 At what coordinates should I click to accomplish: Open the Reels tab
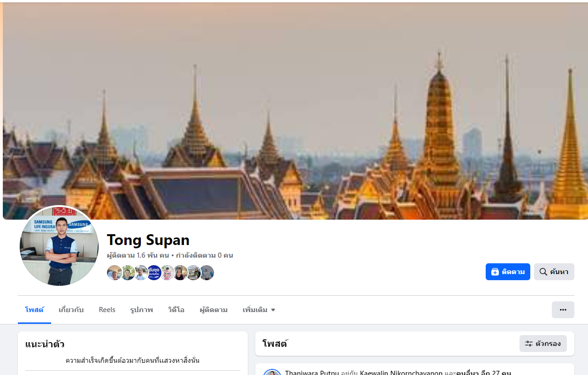tap(107, 310)
